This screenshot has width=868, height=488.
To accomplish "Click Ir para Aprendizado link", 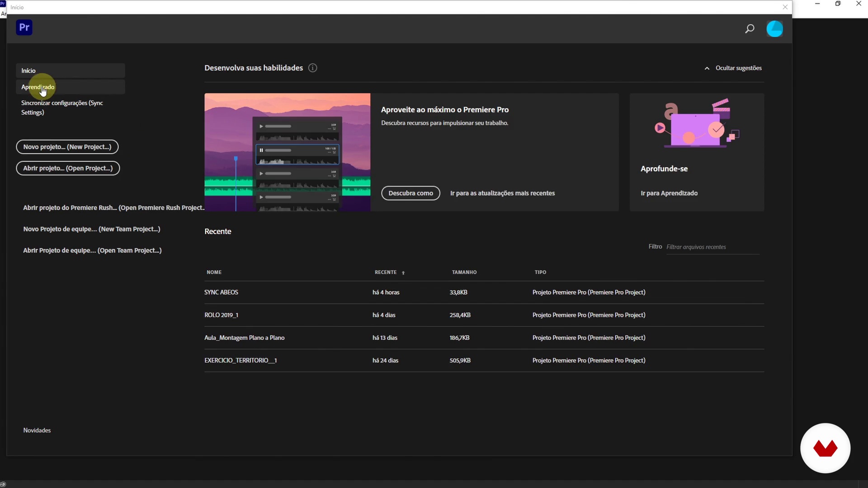I will coord(669,193).
